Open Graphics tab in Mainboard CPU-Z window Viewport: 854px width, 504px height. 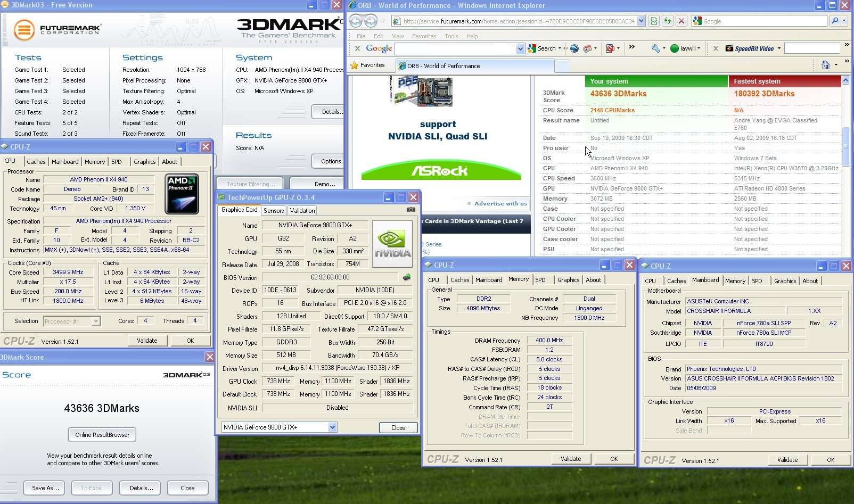[785, 280]
